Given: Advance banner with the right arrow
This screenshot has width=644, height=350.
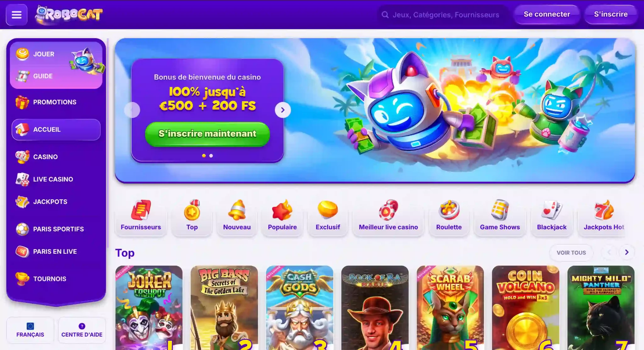Looking at the screenshot, I should tap(283, 110).
